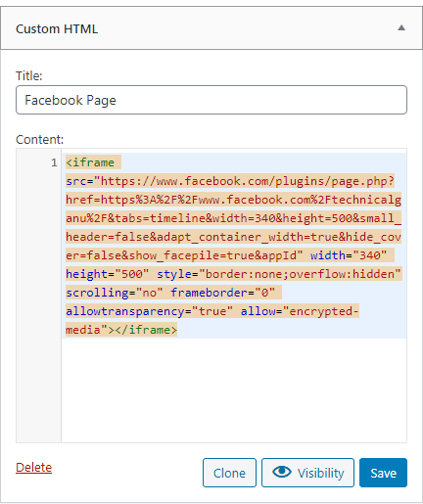423x504 pixels.
Task: Click the 'Content:' label
Action: 39,140
